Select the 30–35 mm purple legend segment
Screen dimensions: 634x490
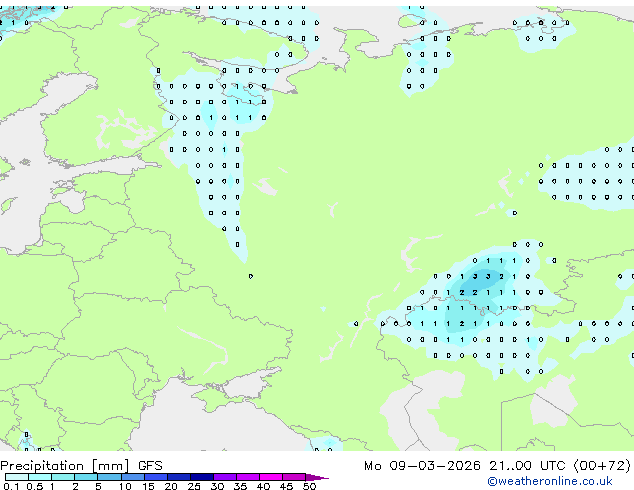click(x=225, y=477)
